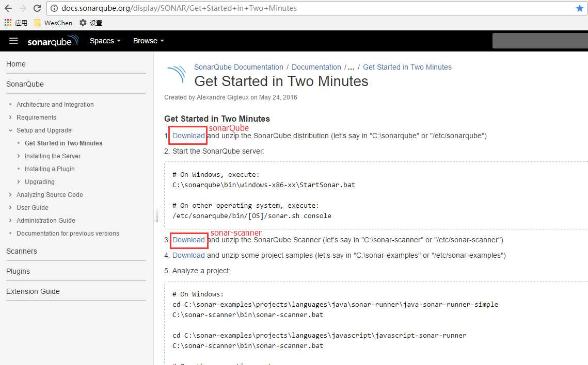Click the SonarQube wave page icon
The width and height of the screenshot is (588, 365).
177,74
